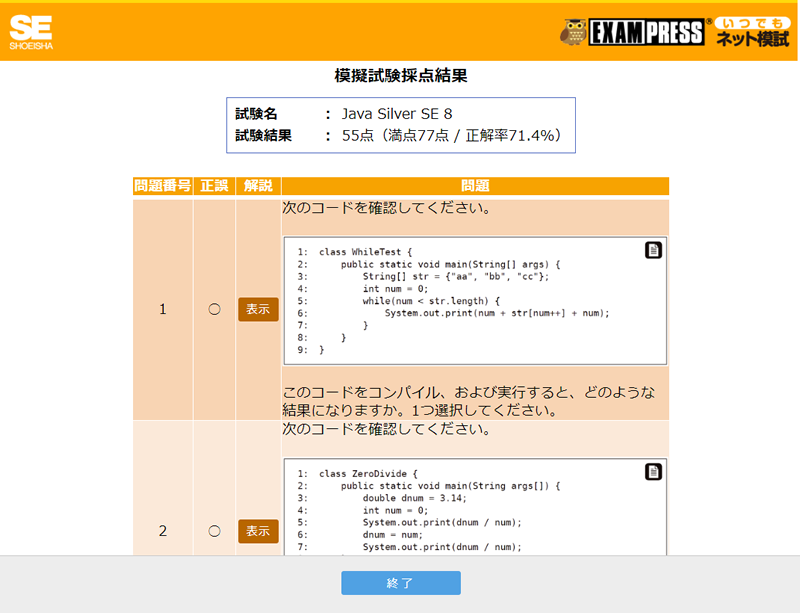Copy the ZeroDivide code via document icon
The image size is (800, 613).
tap(653, 472)
